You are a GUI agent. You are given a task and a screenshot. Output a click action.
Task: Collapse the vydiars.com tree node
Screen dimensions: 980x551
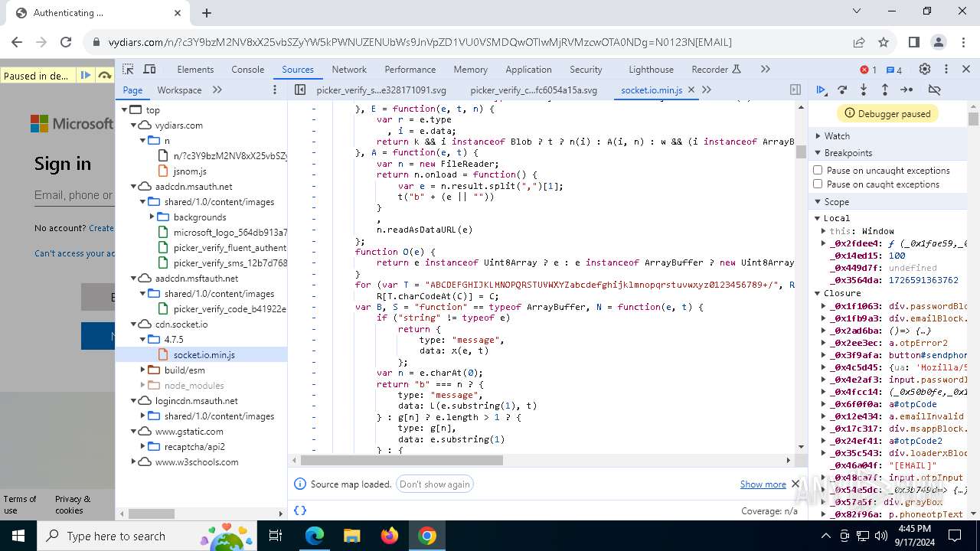tap(134, 125)
